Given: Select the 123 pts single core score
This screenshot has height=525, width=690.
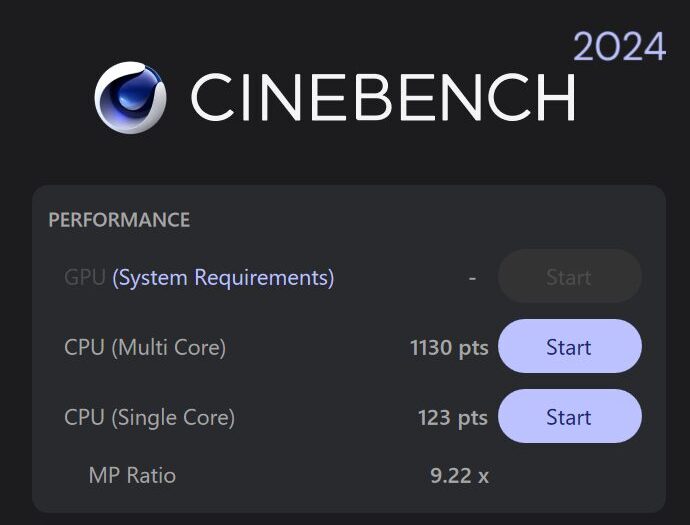Looking at the screenshot, I should click(x=453, y=418).
